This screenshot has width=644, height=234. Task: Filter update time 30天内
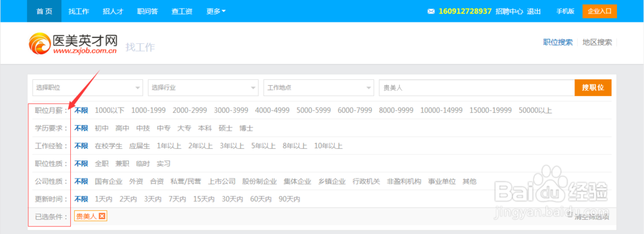click(232, 199)
